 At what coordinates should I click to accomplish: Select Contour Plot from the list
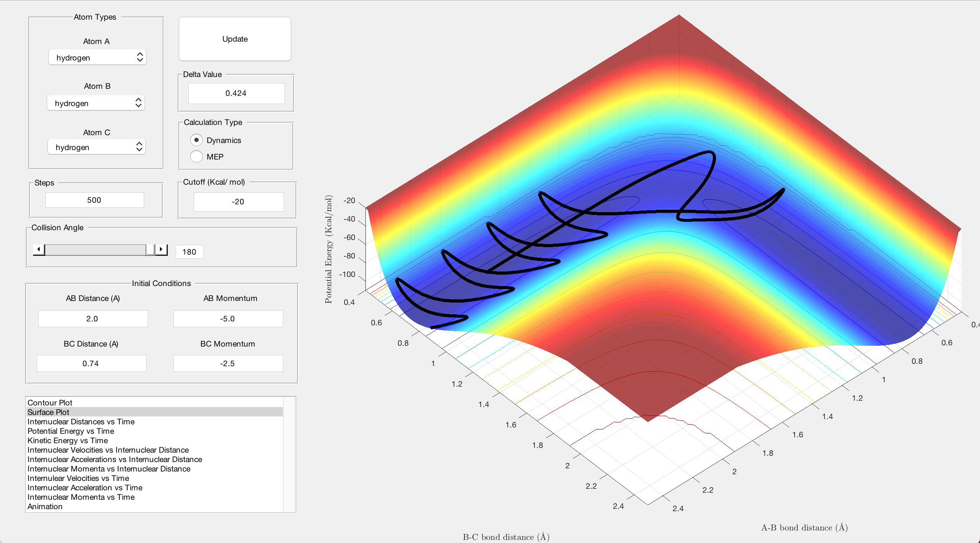(x=50, y=403)
